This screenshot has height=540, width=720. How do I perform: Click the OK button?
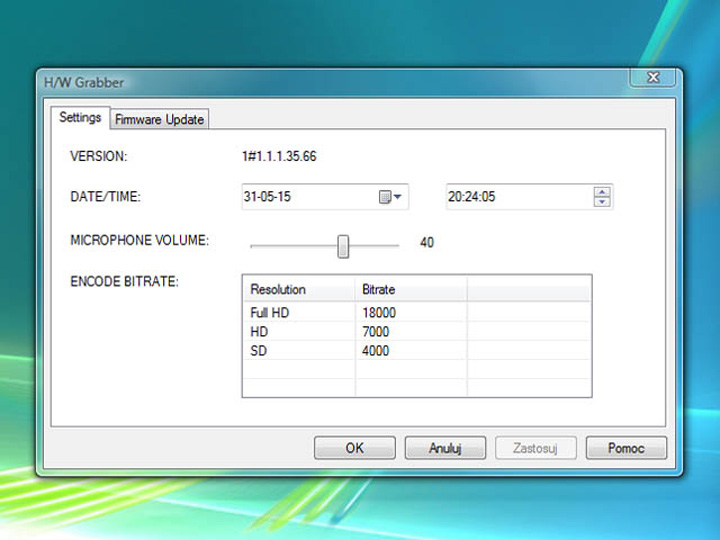354,448
